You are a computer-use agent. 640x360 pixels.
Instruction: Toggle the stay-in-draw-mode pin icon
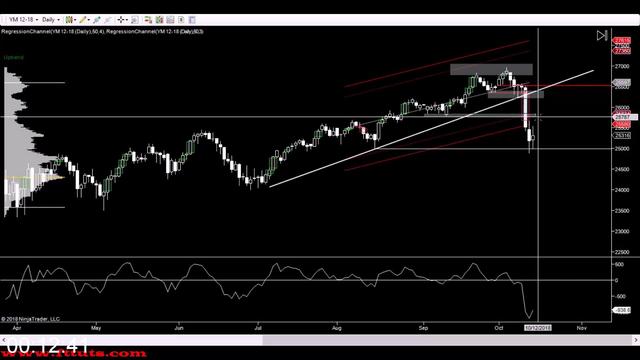coord(97,20)
